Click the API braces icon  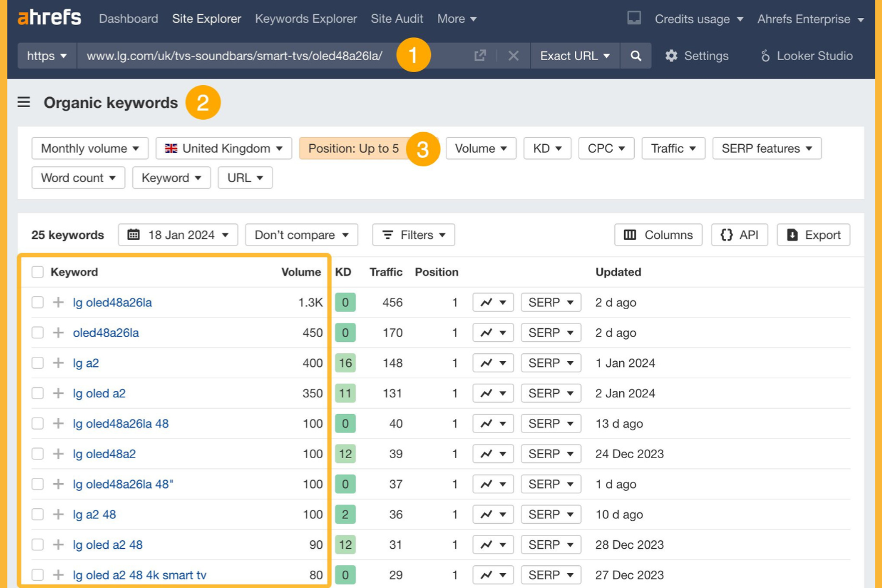point(727,235)
